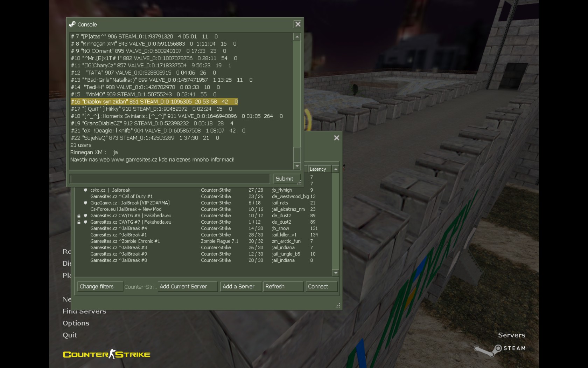Click the console scrollbar down arrow
This screenshot has width=588, height=368.
click(297, 166)
